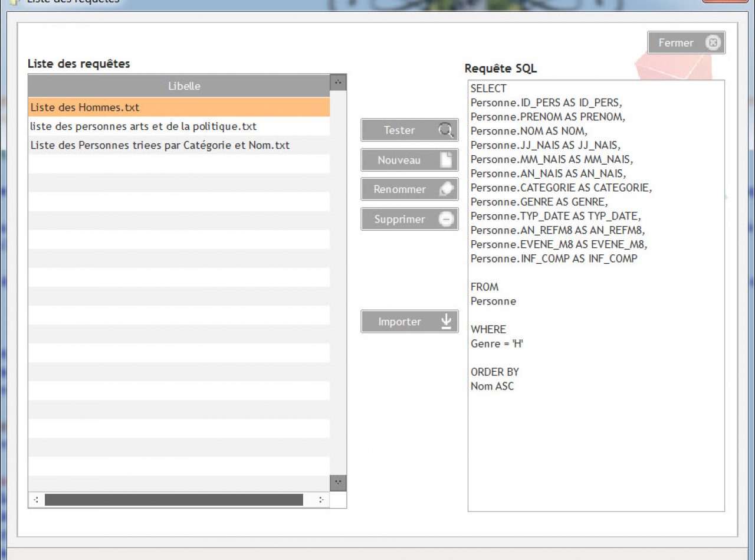
Task: Click the horizontal scrollbar right arrow
Action: pos(321,500)
